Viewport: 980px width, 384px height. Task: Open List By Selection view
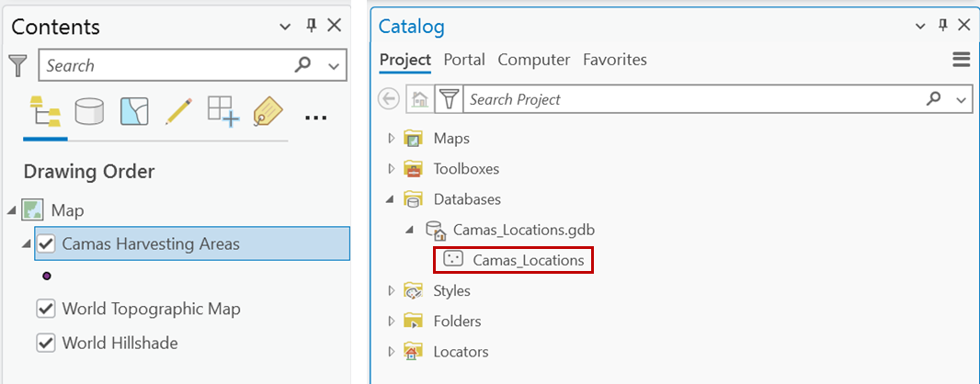click(134, 112)
